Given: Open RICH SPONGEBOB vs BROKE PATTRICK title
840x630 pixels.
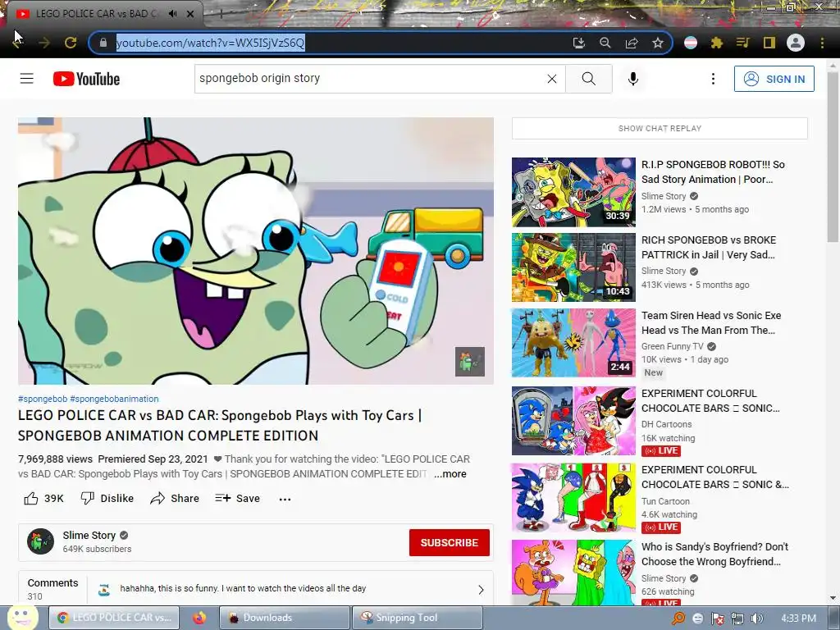Looking at the screenshot, I should click(709, 248).
